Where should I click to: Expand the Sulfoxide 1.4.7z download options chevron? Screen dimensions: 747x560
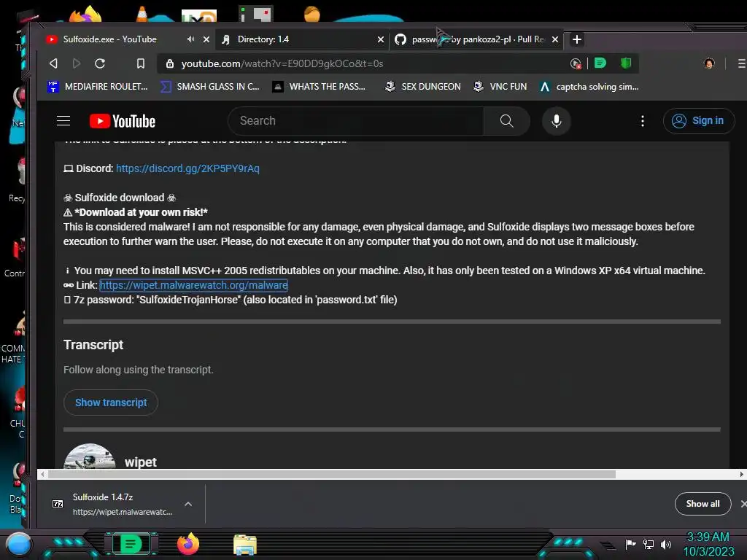[188, 504]
